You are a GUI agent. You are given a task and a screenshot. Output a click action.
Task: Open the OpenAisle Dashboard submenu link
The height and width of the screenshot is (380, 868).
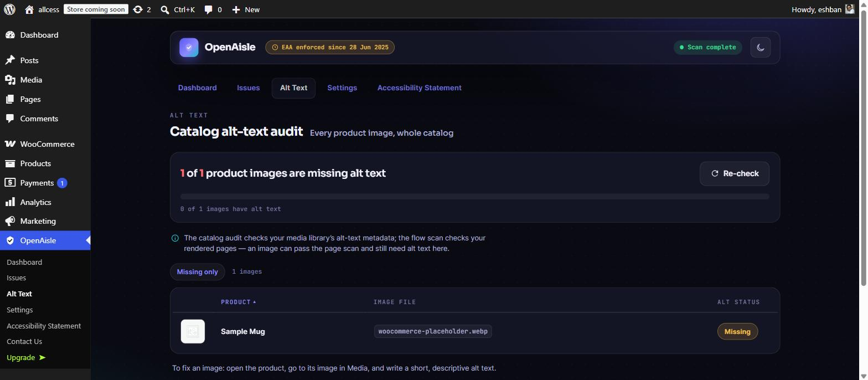click(24, 263)
